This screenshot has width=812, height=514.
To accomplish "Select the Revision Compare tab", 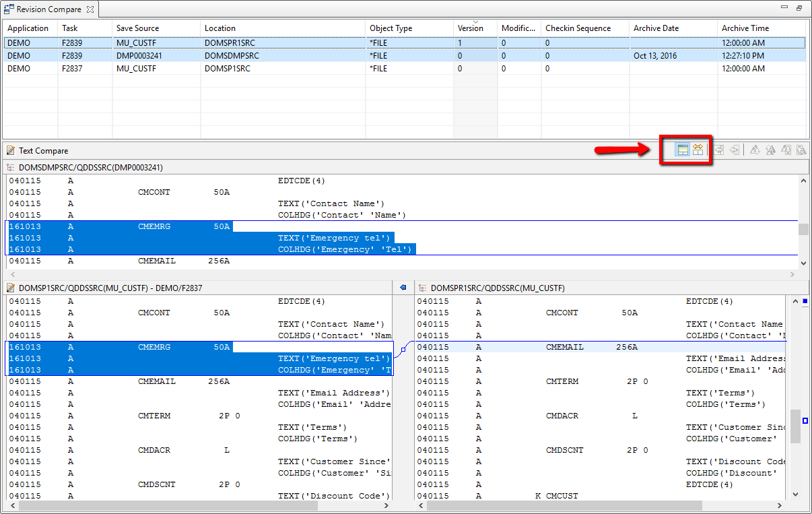I will tap(48, 9).
